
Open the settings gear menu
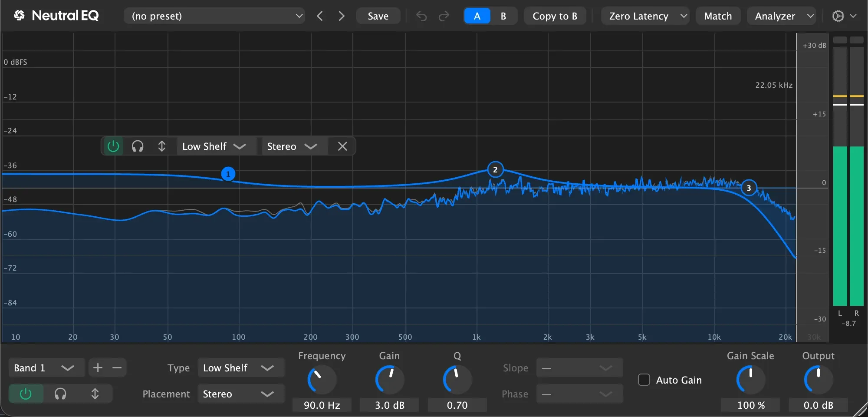pyautogui.click(x=844, y=16)
